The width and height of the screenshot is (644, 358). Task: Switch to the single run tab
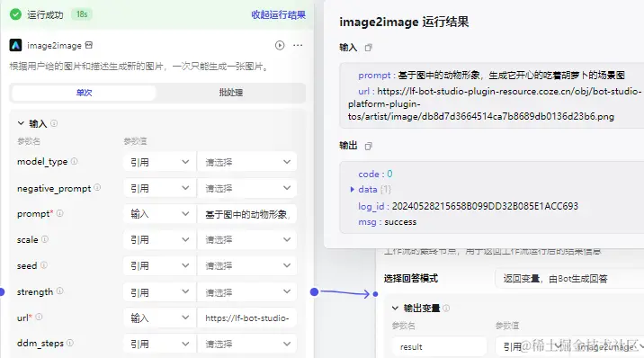point(84,93)
